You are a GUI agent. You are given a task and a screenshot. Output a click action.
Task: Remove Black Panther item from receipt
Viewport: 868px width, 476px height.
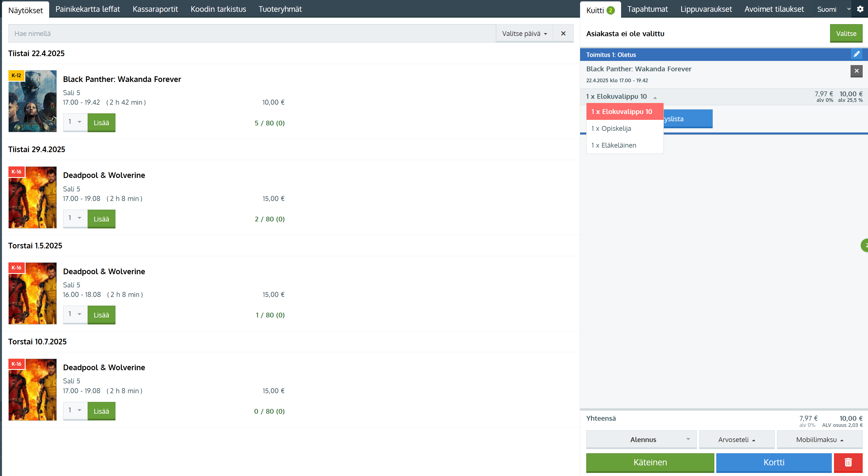(856, 71)
